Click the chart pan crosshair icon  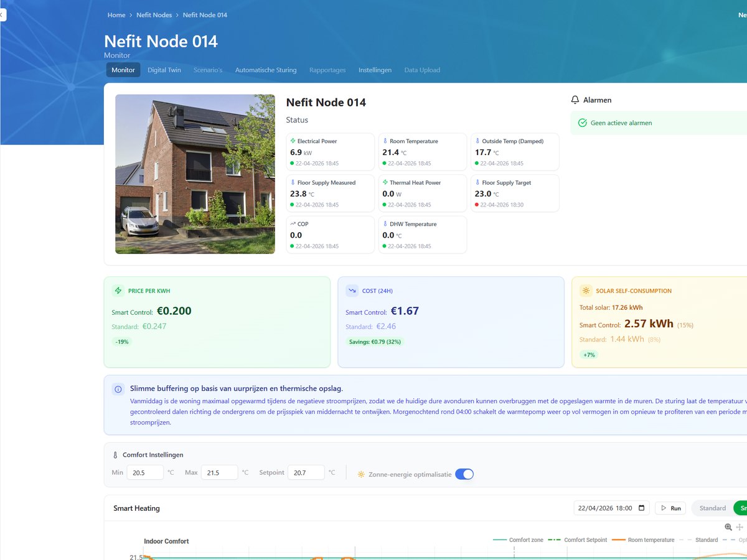tap(740, 527)
